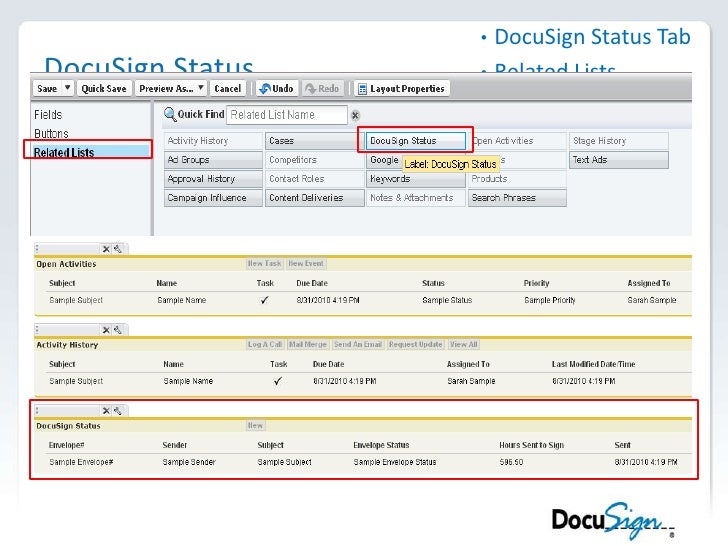This screenshot has width=728, height=546.
Task: Select the Cases palette item
Action: (314, 141)
